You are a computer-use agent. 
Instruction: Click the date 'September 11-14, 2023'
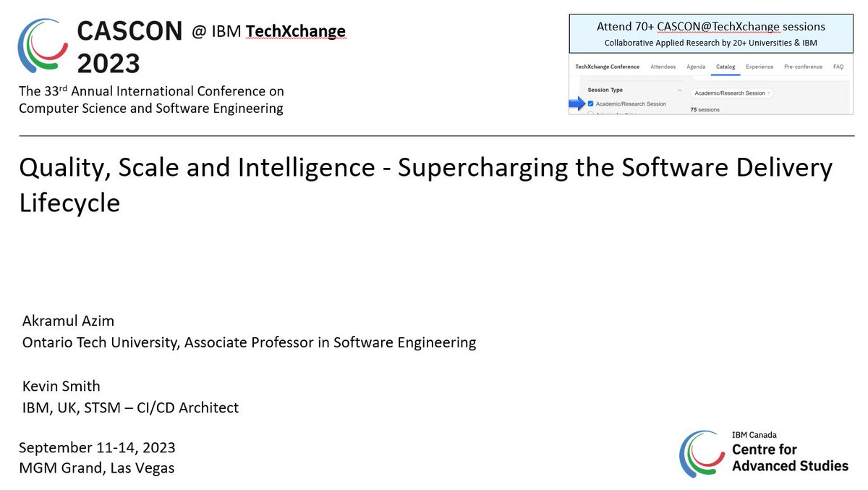97,447
